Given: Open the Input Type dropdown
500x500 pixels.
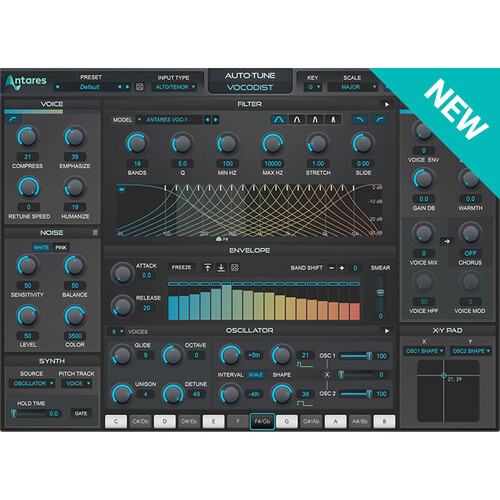Looking at the screenshot, I should point(175,87).
